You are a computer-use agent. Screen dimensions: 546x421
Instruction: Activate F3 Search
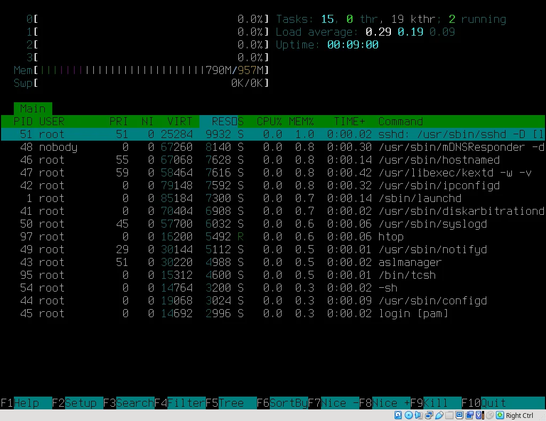[128, 403]
